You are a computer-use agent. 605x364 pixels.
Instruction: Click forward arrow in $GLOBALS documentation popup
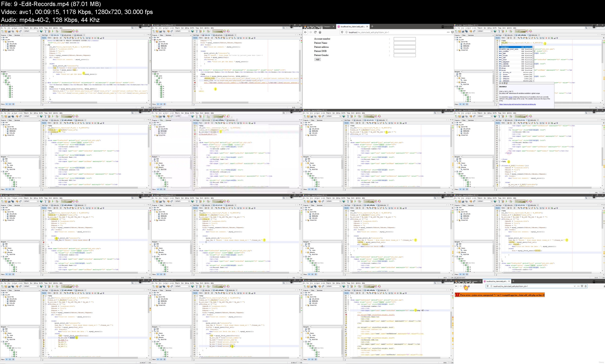[503, 83]
